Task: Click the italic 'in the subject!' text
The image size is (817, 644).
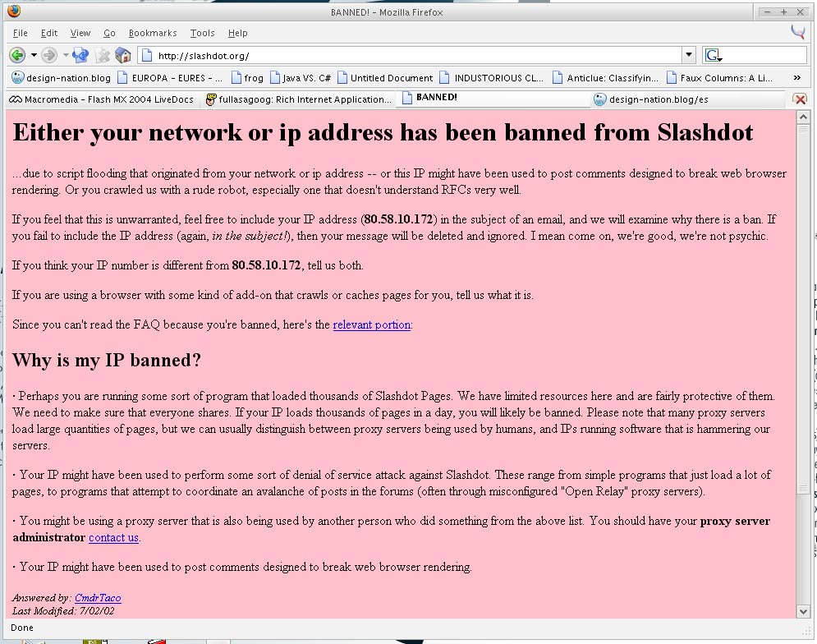Action: tap(250, 236)
